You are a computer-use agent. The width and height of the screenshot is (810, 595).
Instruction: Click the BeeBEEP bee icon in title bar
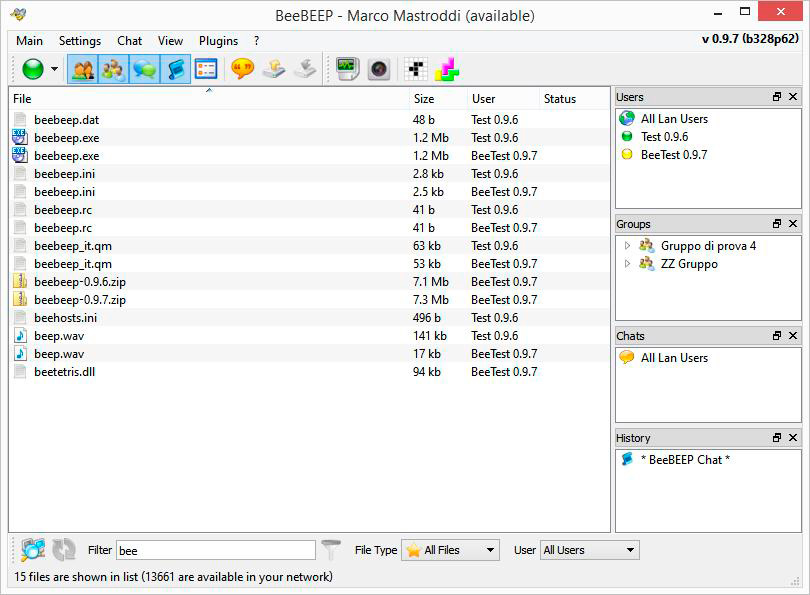[x=18, y=15]
